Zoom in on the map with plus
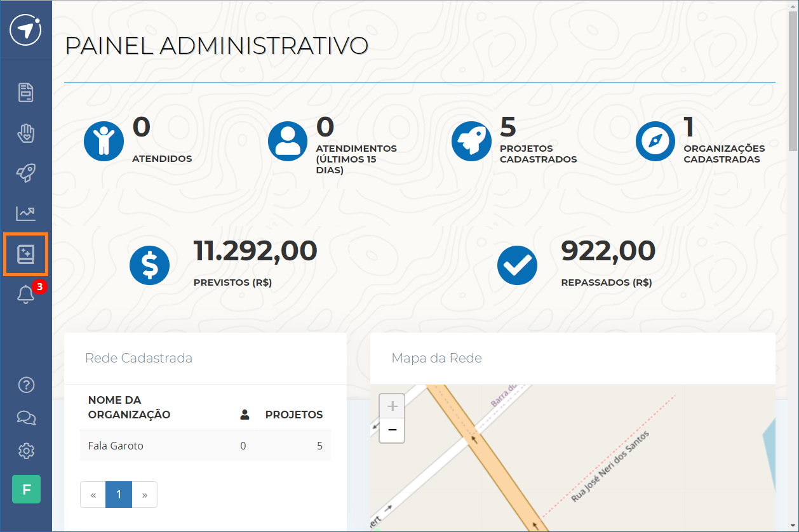This screenshot has width=799, height=532. [x=392, y=406]
